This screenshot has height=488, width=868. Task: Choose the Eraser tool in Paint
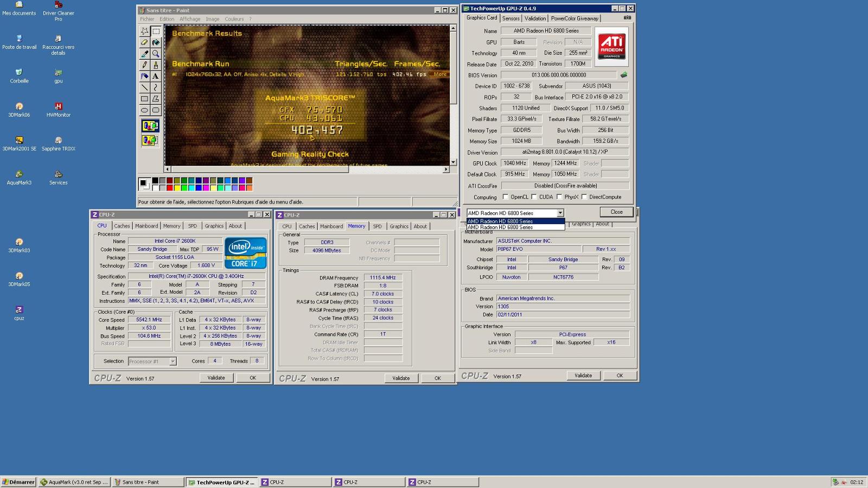(144, 42)
